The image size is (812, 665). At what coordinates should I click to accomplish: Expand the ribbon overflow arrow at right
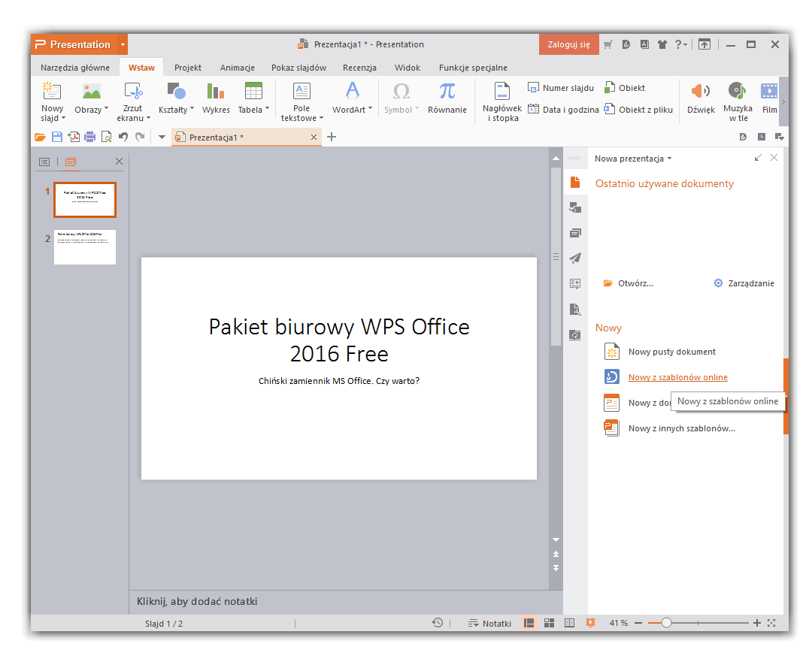coord(783,102)
